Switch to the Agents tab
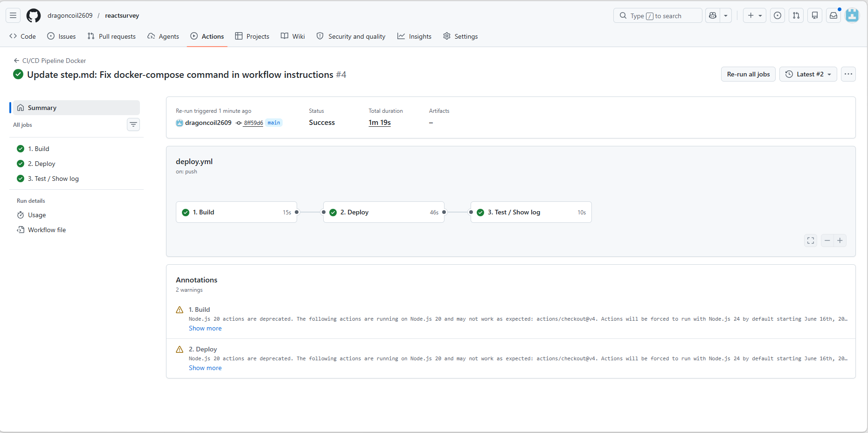This screenshot has height=433, width=868. pyautogui.click(x=163, y=36)
